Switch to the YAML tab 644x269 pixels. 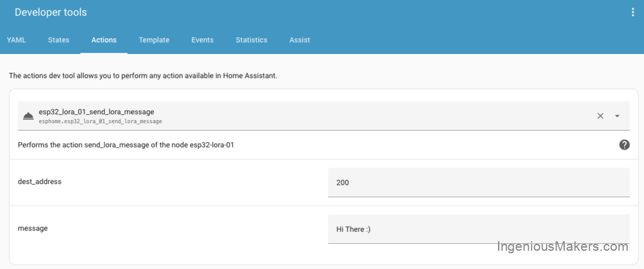(16, 40)
